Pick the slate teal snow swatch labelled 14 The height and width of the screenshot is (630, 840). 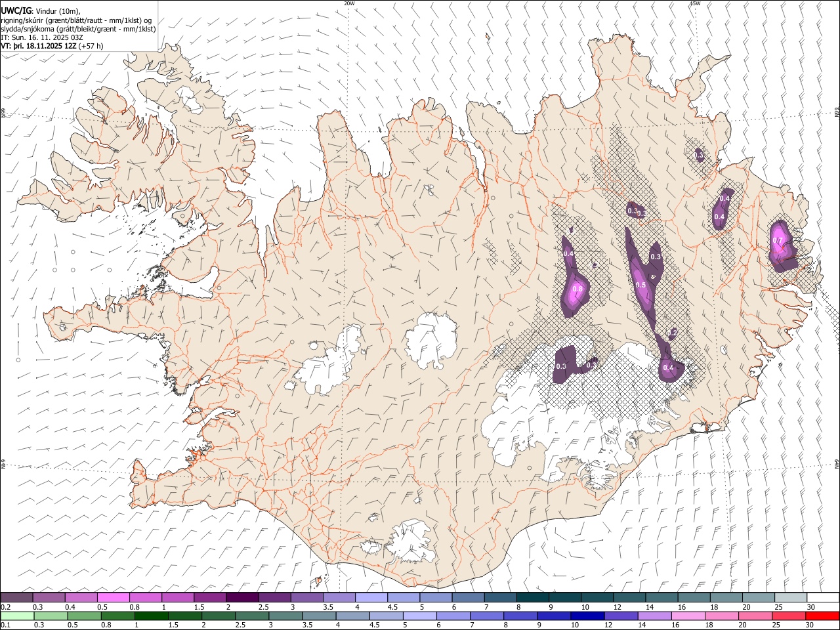[661, 597]
